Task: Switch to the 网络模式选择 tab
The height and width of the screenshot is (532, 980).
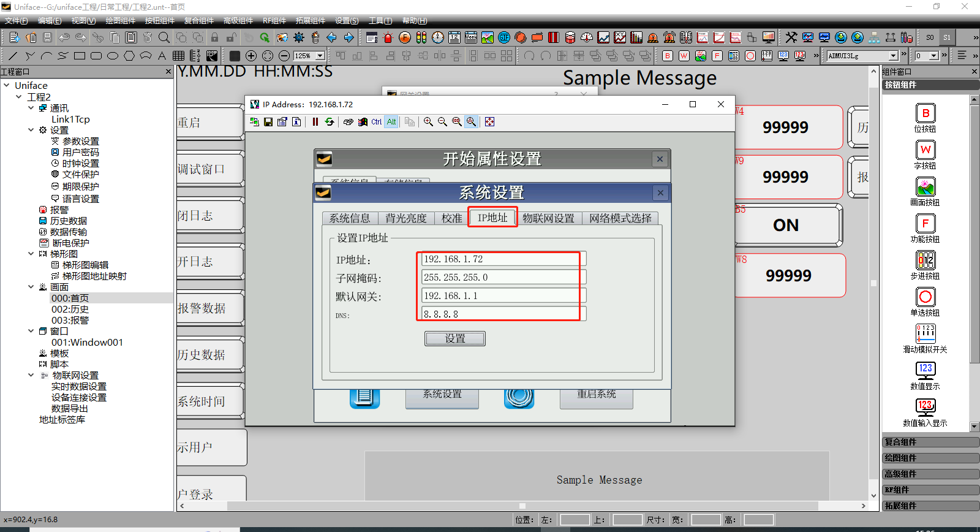Action: coord(620,218)
